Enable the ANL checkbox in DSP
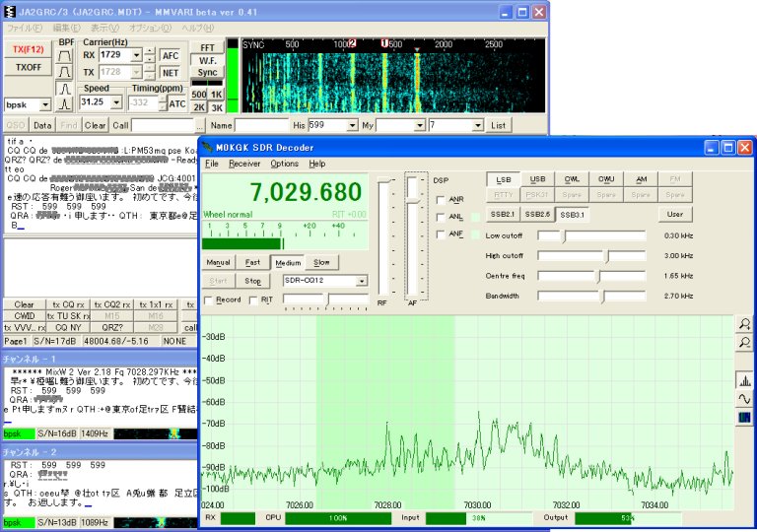757x532 pixels. point(441,217)
